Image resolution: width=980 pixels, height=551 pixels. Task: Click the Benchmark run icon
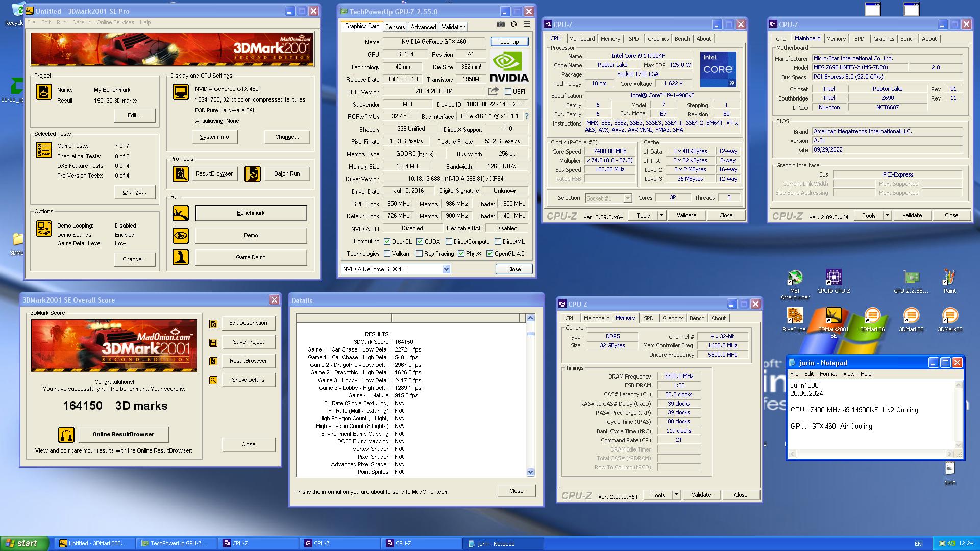coord(180,213)
